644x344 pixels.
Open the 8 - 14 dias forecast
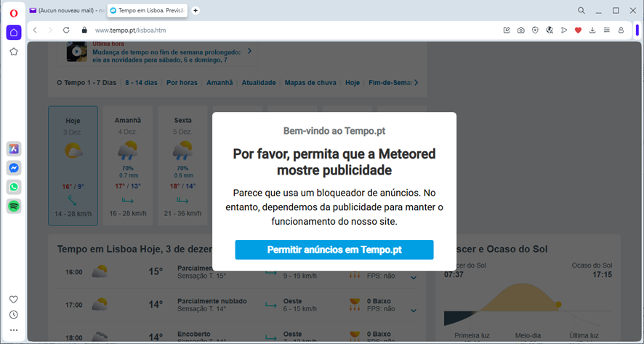(x=141, y=83)
